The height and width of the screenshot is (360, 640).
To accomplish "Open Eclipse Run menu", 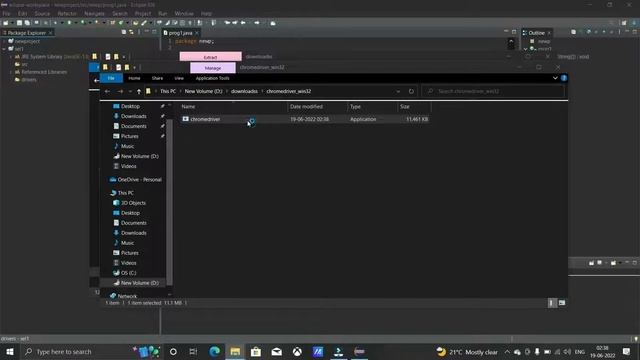I will (x=162, y=13).
